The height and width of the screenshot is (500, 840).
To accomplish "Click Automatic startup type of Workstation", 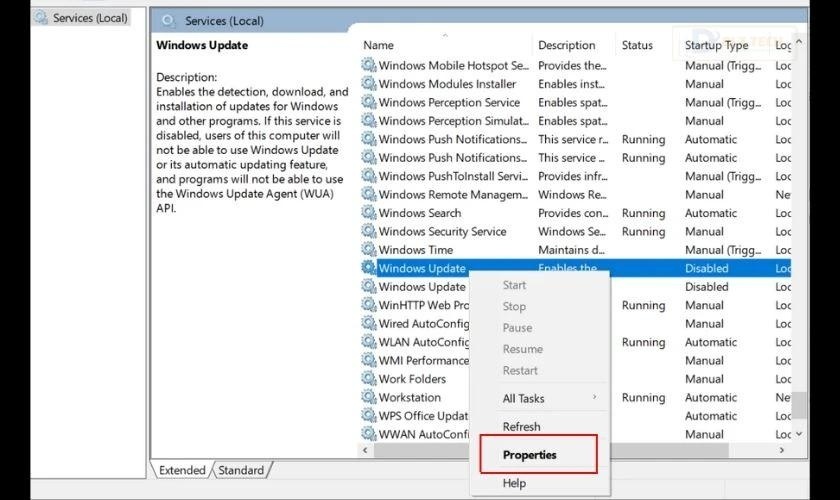I will pos(711,397).
